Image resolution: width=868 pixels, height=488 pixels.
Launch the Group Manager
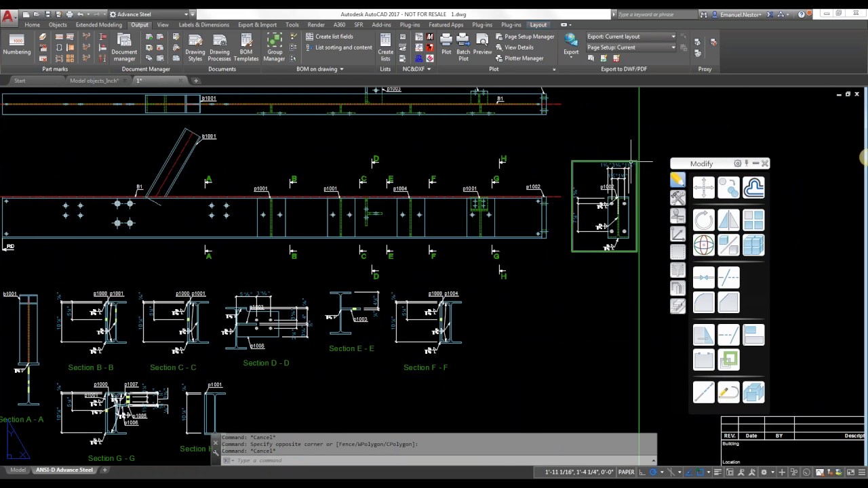tap(274, 47)
